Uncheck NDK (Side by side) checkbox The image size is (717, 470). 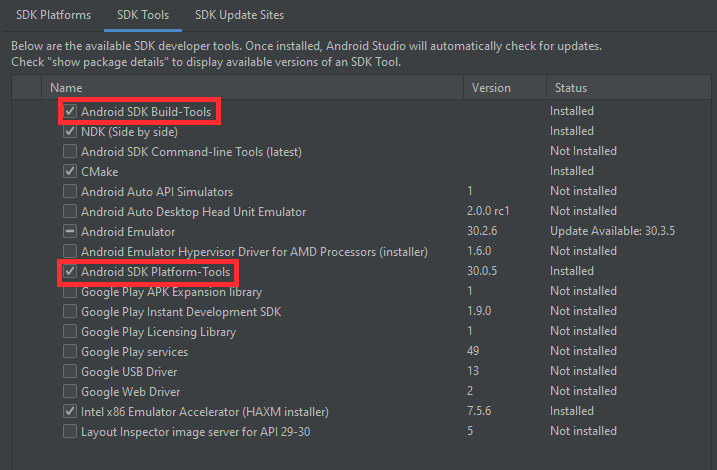tap(70, 131)
